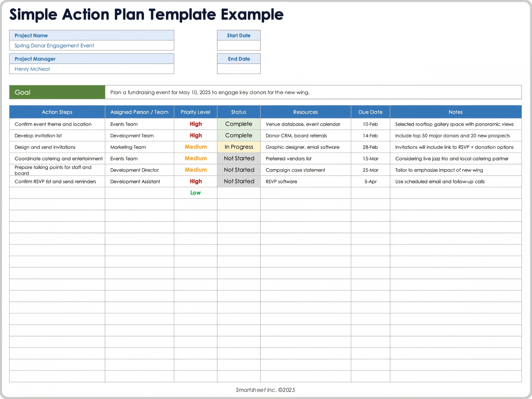Screen dimensions: 532x399
Task: Select the Project Manager cell with Henry McNeal
Action: tap(91, 69)
